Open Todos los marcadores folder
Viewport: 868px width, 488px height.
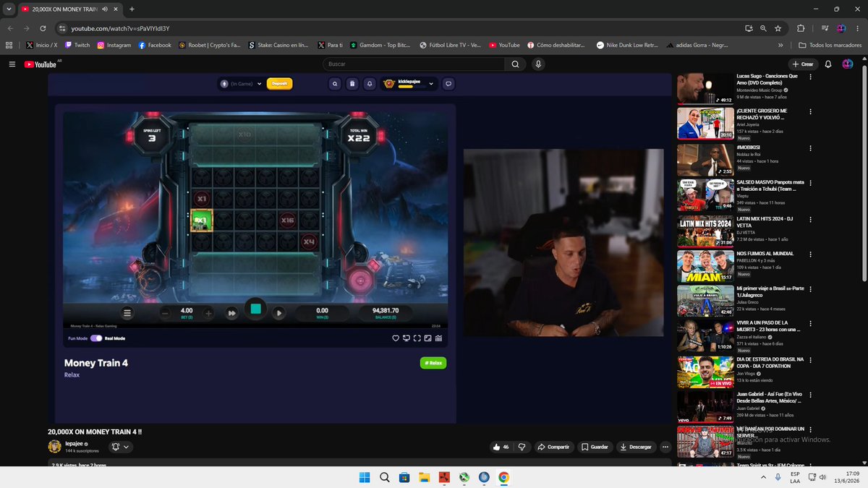(829, 45)
